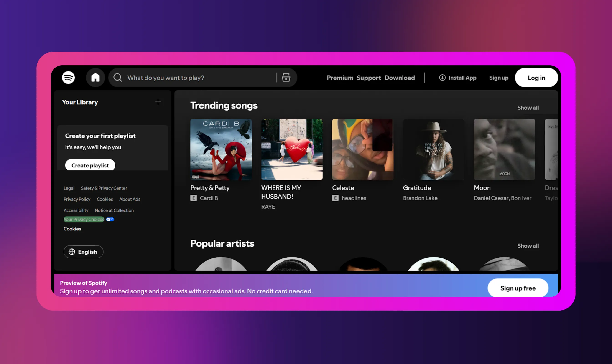Expand Your Library panel
The width and height of the screenshot is (612, 364).
(80, 102)
